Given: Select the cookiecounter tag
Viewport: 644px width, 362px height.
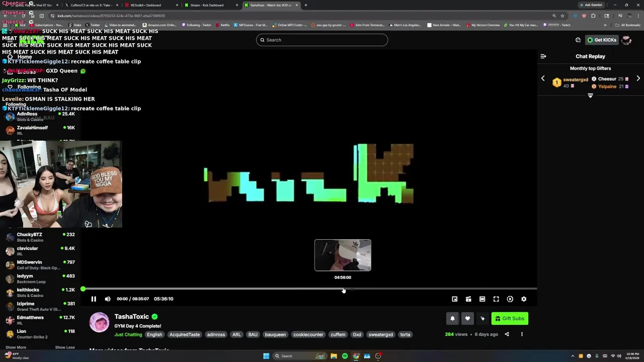Looking at the screenshot, I should point(308,335).
